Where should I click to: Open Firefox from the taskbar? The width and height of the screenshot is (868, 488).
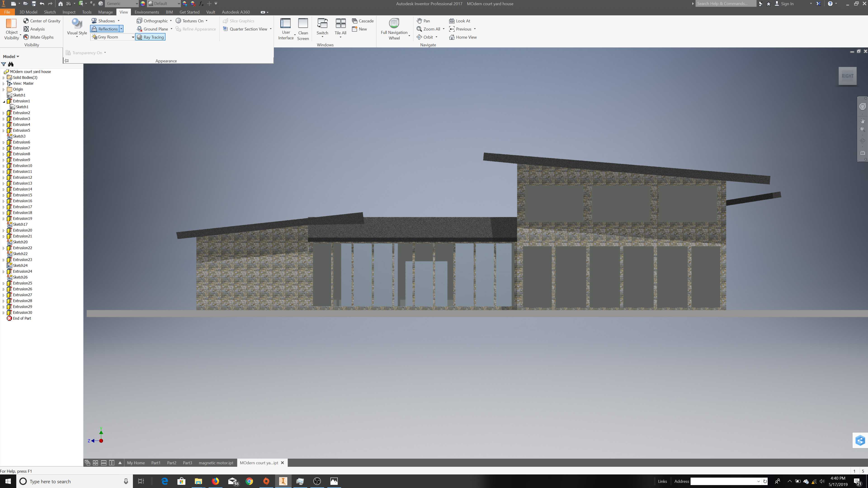coord(215,481)
